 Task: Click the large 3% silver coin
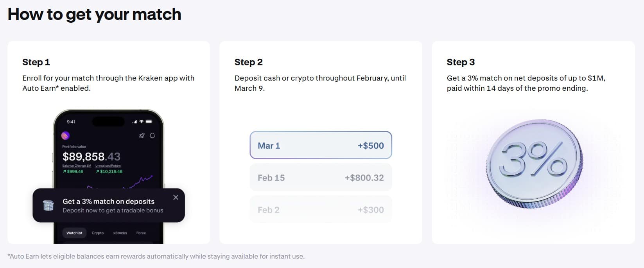click(x=534, y=164)
